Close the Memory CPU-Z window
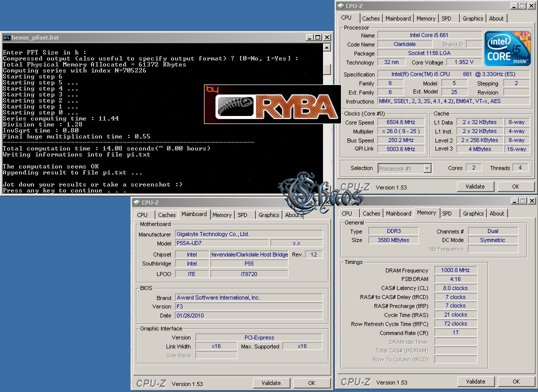The image size is (538, 392). click(532, 201)
